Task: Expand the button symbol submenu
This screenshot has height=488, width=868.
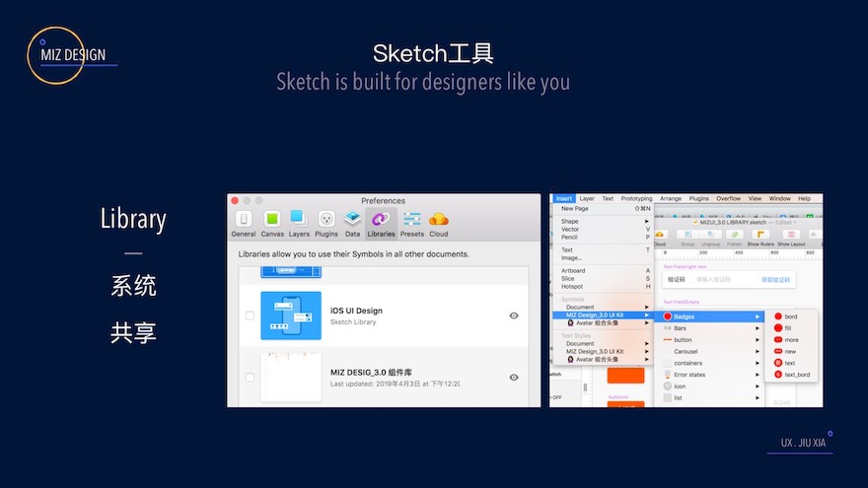Action: 711,340
